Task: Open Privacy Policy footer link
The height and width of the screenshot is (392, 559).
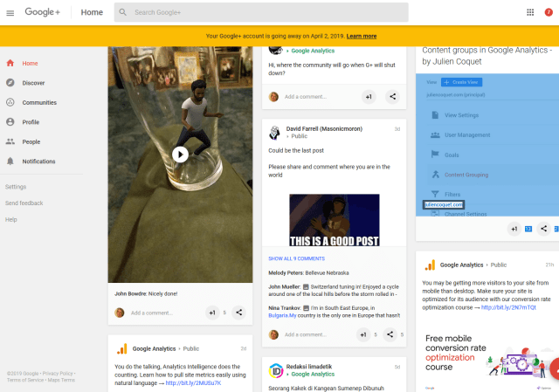Action: coord(58,374)
